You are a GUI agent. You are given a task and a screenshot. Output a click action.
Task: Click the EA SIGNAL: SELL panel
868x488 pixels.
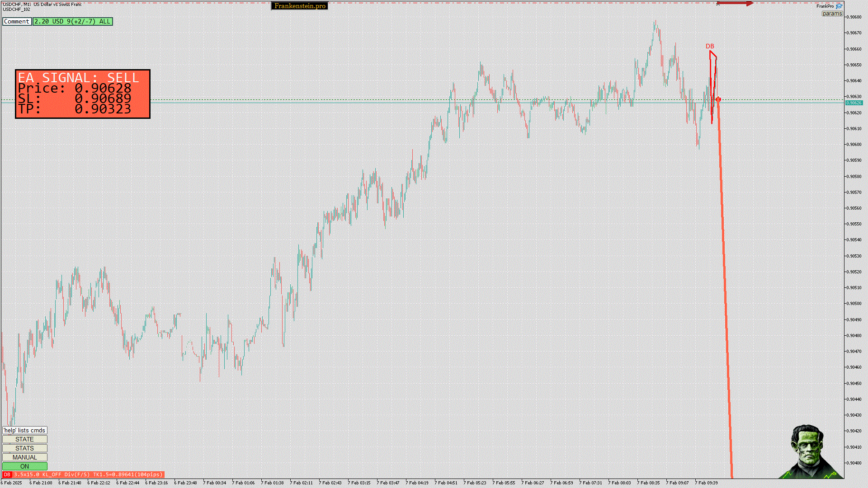coord(83,94)
